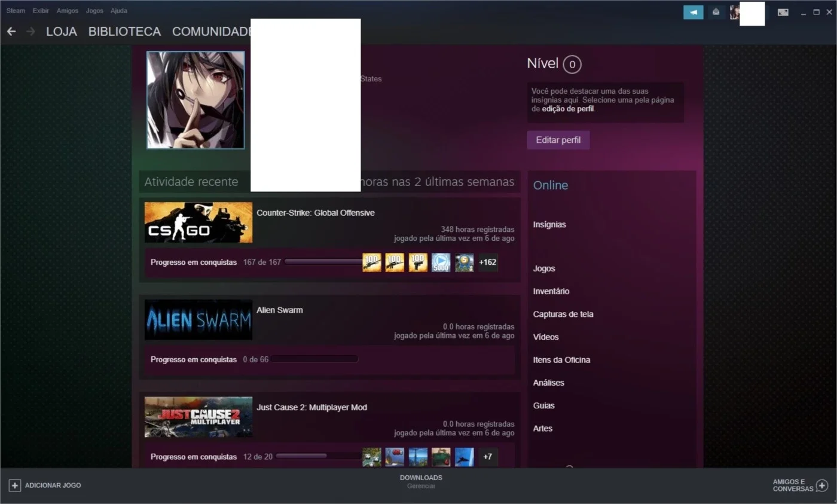Open the Downloads Gerenciar button
Viewport: 837px width, 504px height.
421,482
